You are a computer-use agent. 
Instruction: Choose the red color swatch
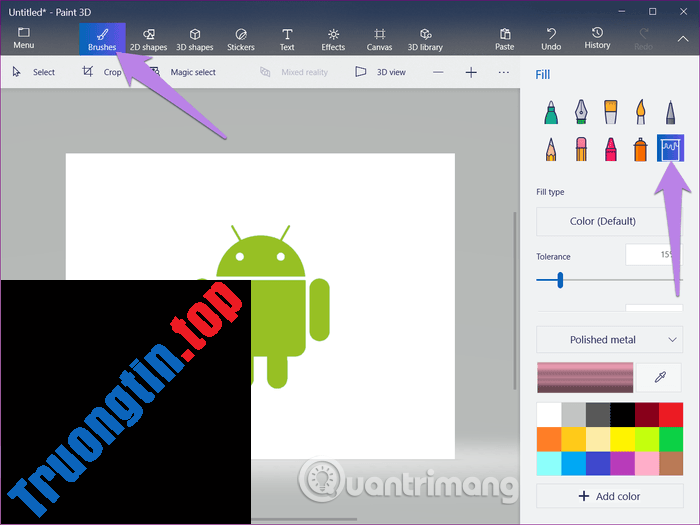pos(671,415)
